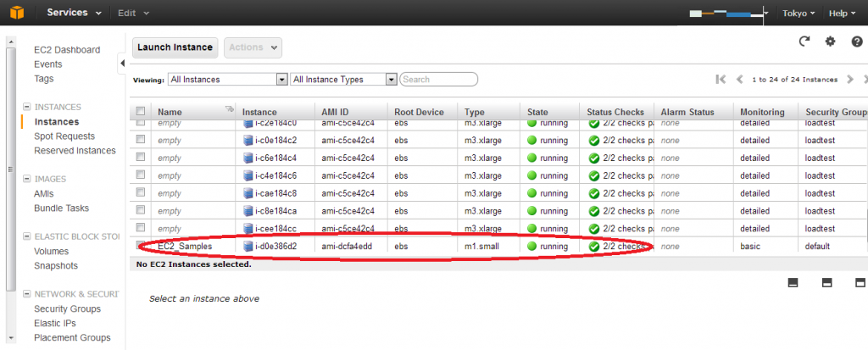Click status check icon for i-d0e386d2
This screenshot has width=868, height=350.
pyautogui.click(x=594, y=247)
